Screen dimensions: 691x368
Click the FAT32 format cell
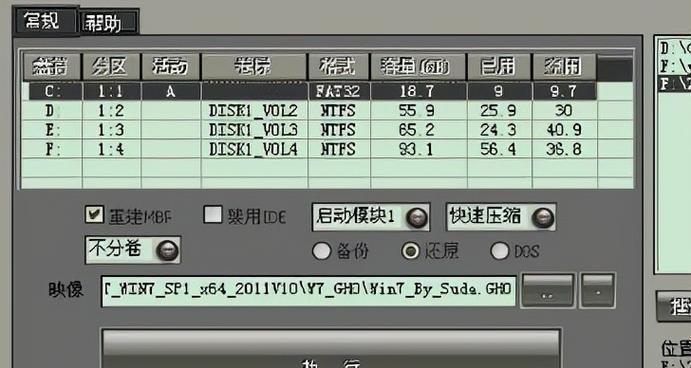pyautogui.click(x=338, y=92)
